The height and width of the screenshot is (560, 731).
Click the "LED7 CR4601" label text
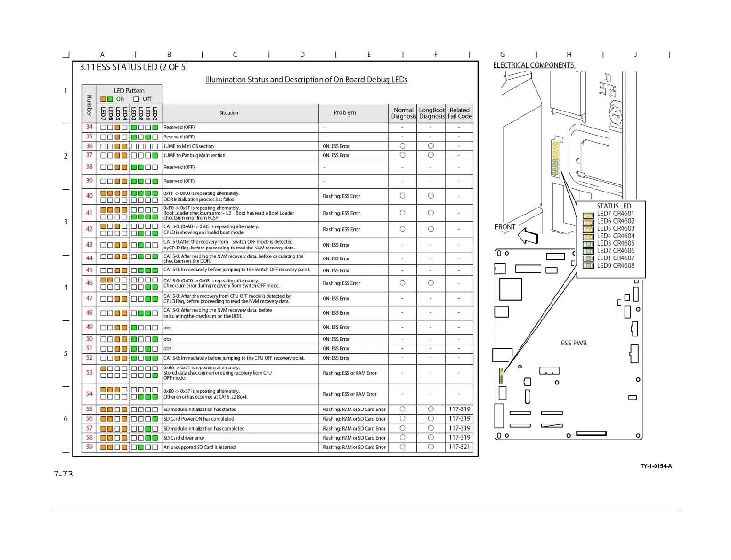(x=616, y=214)
